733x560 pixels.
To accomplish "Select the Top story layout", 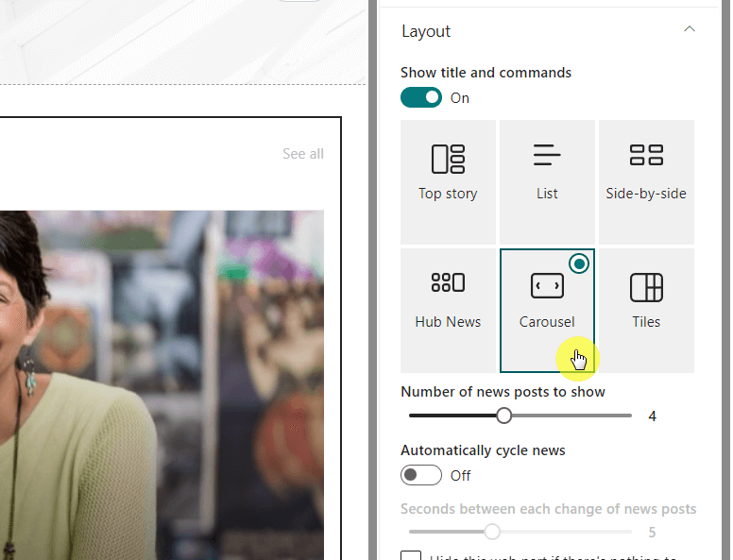I will pyautogui.click(x=448, y=182).
